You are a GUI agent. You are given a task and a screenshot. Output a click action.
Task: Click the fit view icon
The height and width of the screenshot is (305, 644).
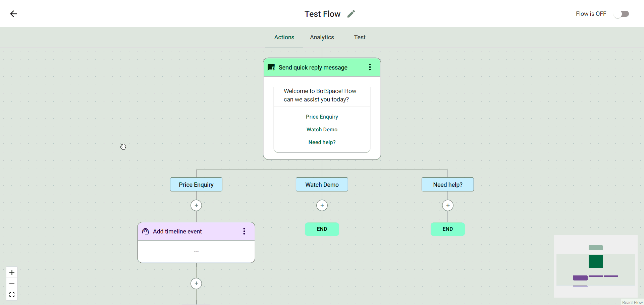click(12, 295)
